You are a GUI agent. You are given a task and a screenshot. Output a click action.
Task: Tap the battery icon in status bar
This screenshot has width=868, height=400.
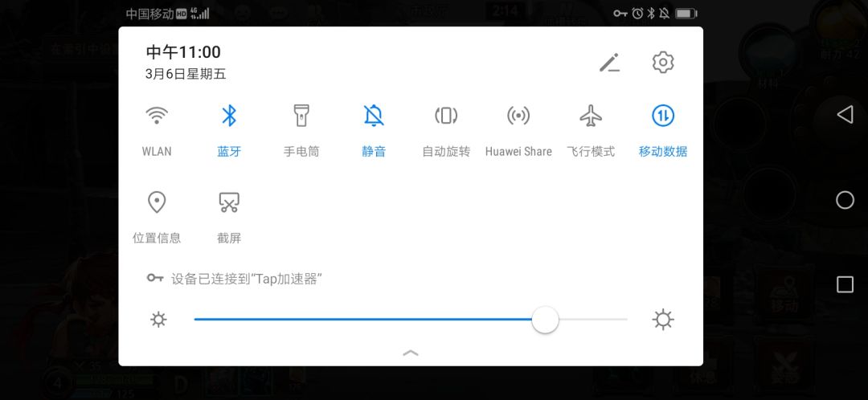[x=686, y=14]
